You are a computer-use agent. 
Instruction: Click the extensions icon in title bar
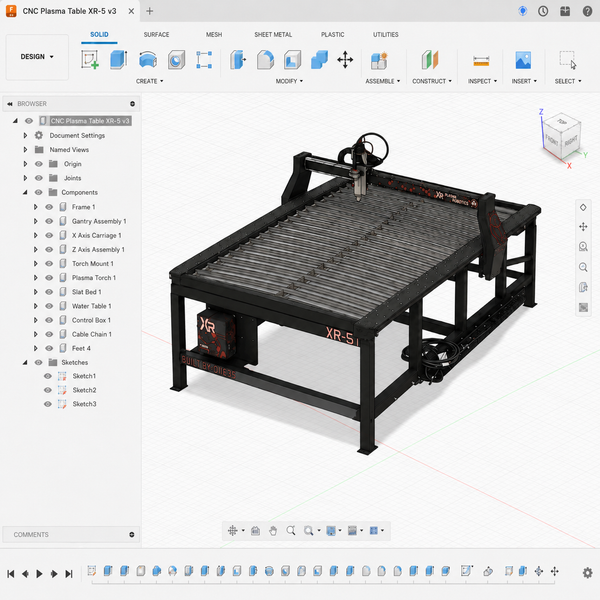point(565,11)
